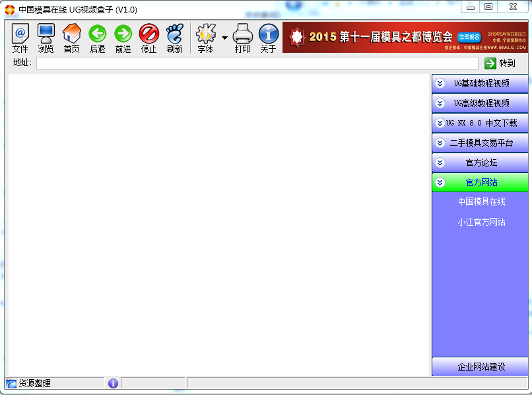Expand the UG基础教程视频 section
Screen dimensions: 532x395
click(x=480, y=83)
